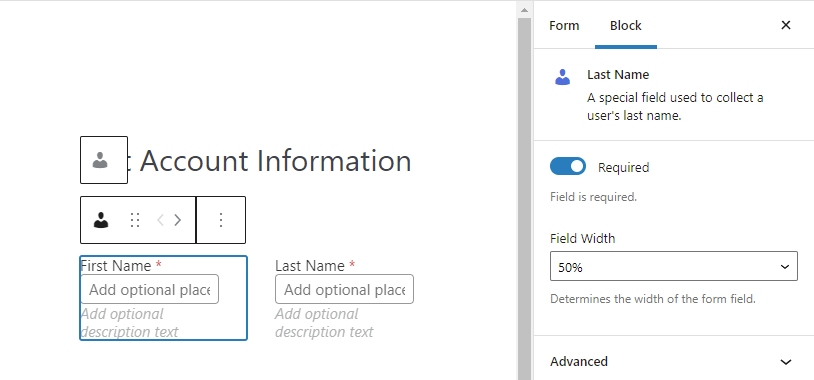This screenshot has width=814, height=380.
Task: Click the Last Name placeholder input
Action: pyautogui.click(x=344, y=289)
